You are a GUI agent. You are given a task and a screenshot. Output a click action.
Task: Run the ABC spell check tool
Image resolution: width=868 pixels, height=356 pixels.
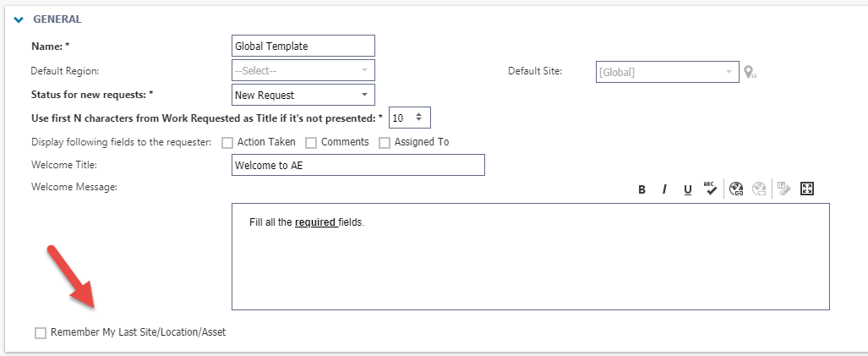pyautogui.click(x=710, y=189)
